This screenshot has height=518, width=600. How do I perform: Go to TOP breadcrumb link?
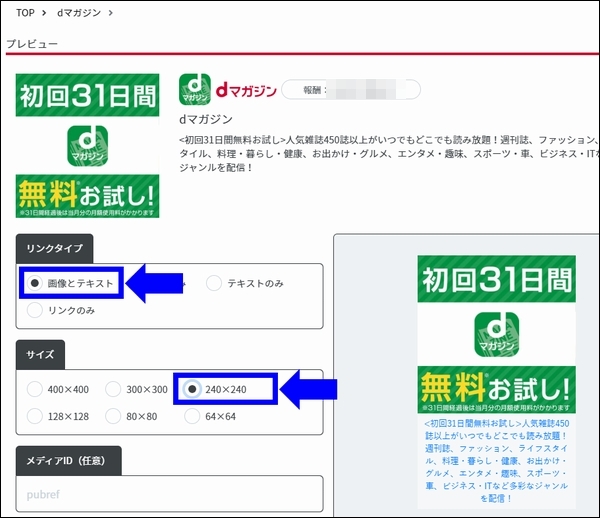[x=25, y=13]
